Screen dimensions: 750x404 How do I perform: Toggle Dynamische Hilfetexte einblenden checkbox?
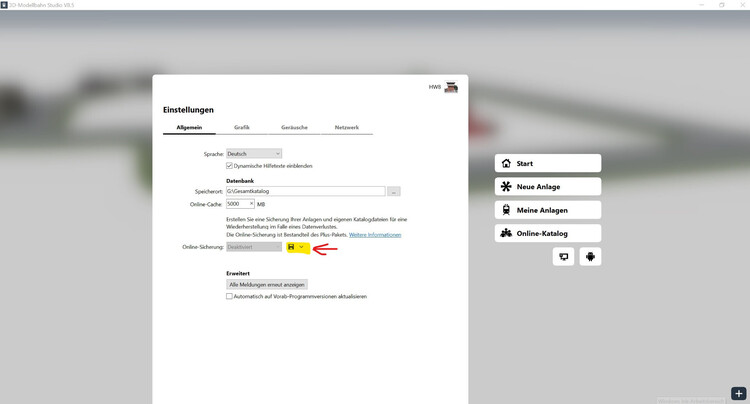(229, 166)
